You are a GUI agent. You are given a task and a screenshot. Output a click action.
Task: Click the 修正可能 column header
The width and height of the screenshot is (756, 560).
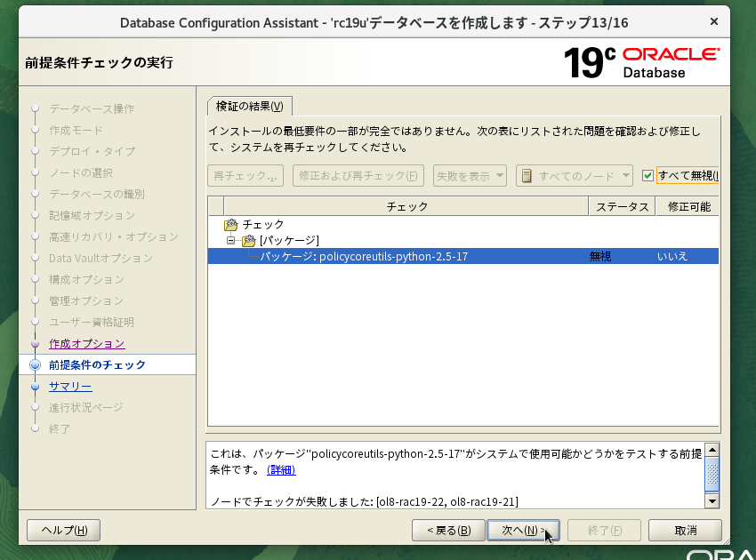[x=688, y=206]
